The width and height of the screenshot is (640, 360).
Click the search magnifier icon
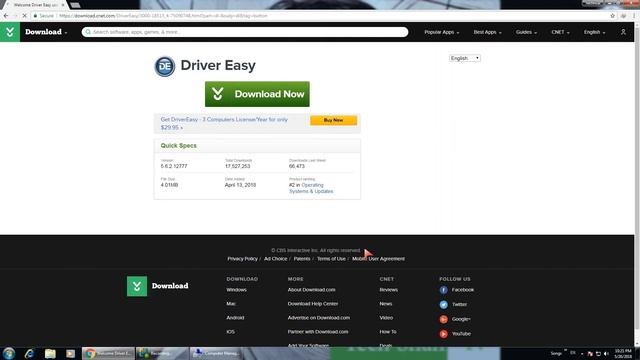(88, 32)
